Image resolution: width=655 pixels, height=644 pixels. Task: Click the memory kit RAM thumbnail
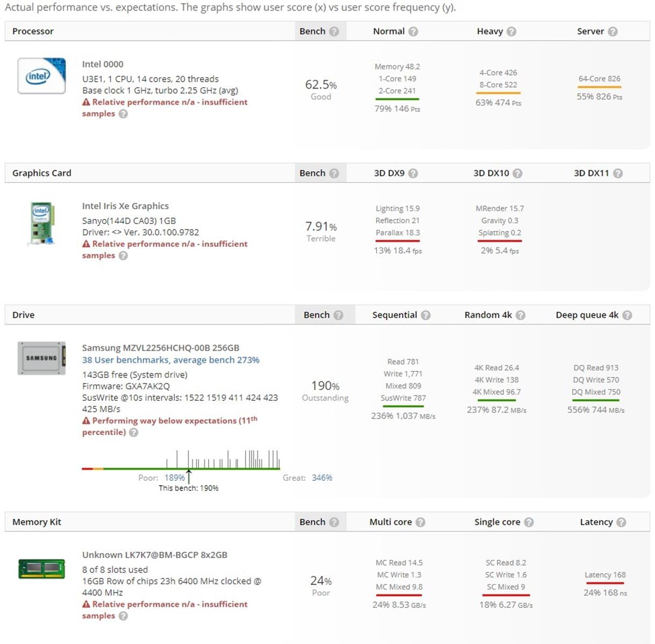(x=42, y=569)
